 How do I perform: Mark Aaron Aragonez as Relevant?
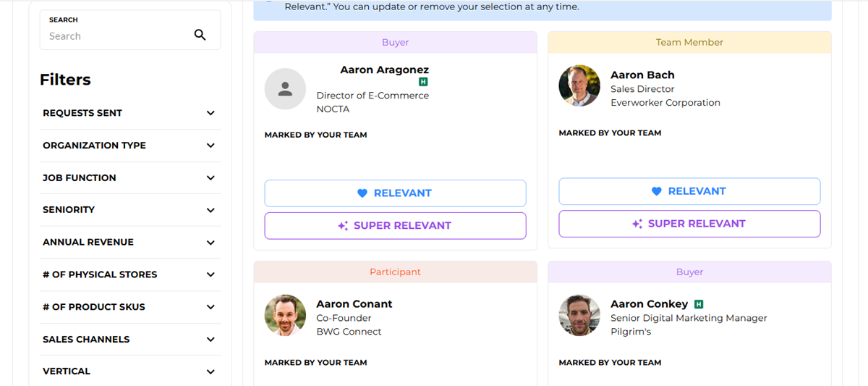coord(395,193)
